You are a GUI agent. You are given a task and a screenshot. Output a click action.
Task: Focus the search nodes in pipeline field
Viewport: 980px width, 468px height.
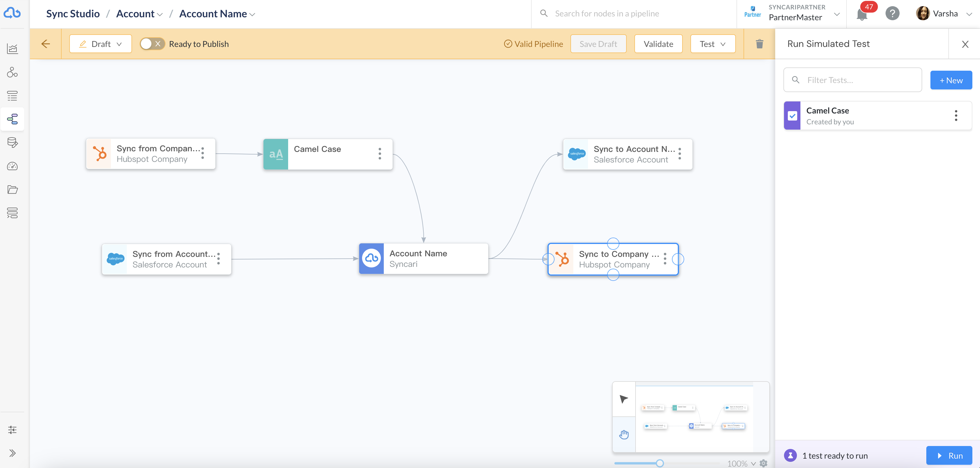(633, 14)
